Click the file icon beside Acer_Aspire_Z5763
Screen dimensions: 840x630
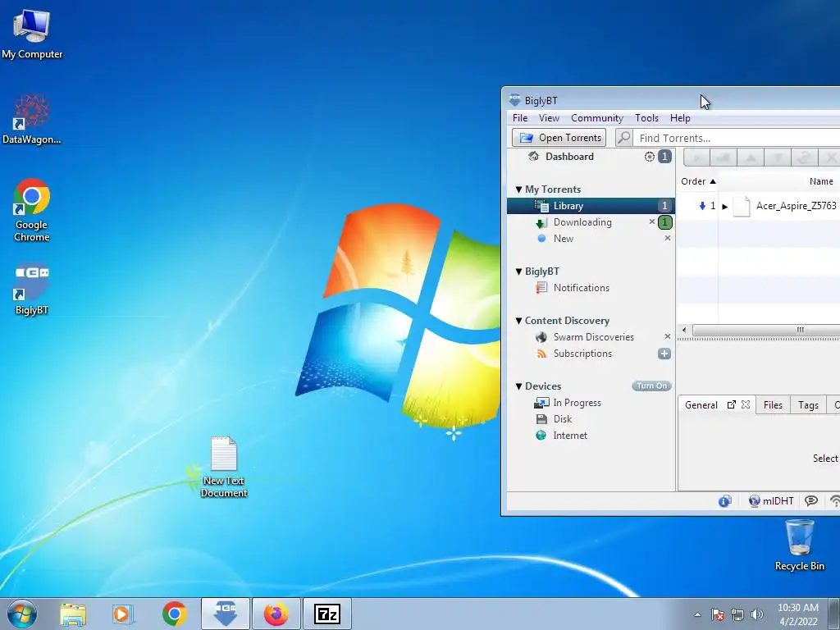pyautogui.click(x=741, y=206)
